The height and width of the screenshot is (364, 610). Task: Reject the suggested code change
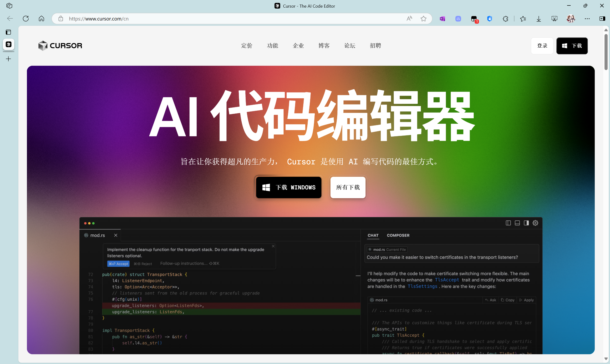click(x=143, y=264)
